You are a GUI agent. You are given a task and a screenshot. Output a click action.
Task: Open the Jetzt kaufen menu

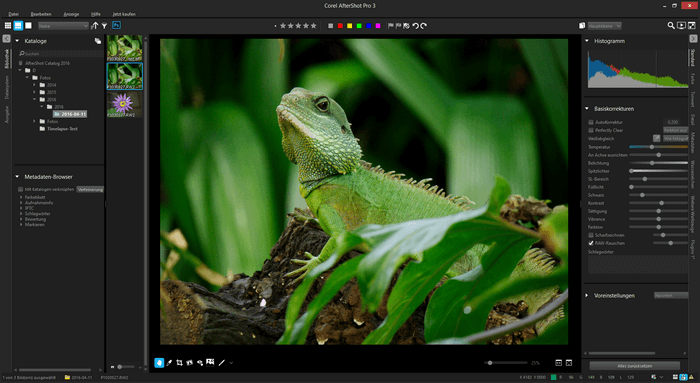click(124, 14)
